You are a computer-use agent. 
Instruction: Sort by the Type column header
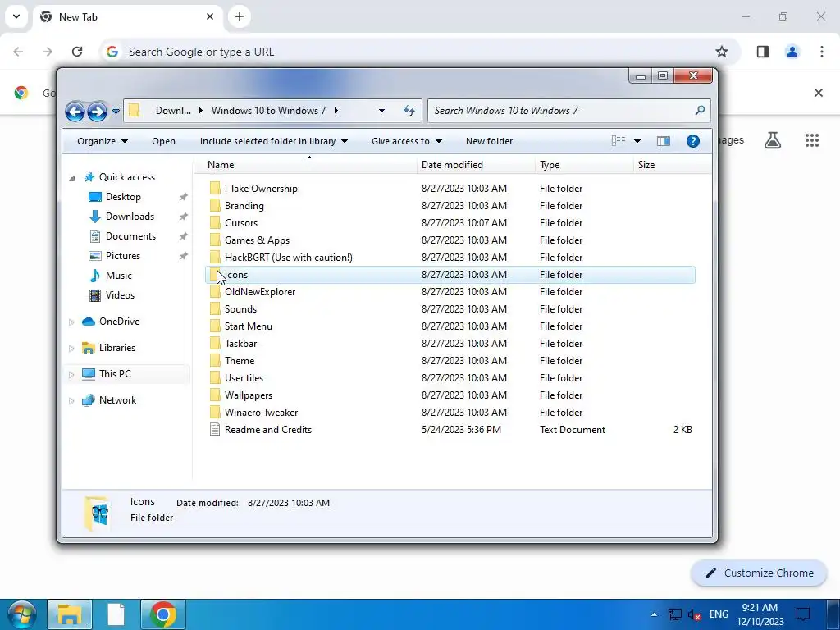(584, 164)
